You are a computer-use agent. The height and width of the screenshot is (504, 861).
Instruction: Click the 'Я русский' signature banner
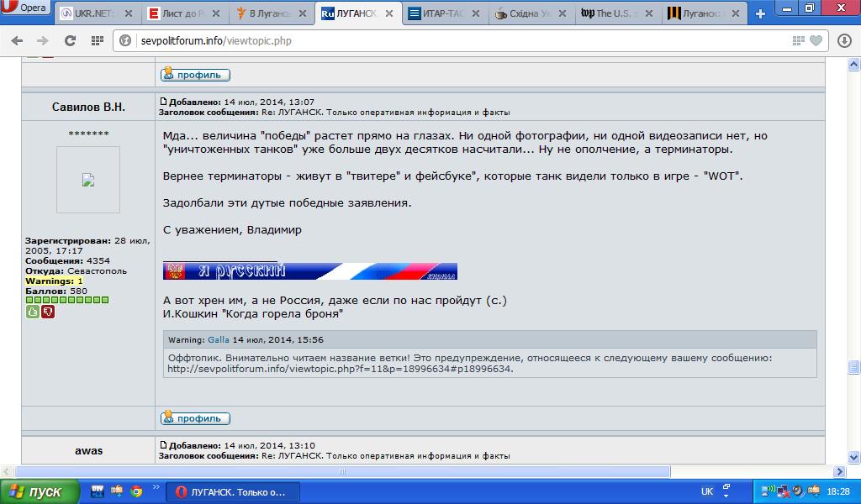point(310,270)
